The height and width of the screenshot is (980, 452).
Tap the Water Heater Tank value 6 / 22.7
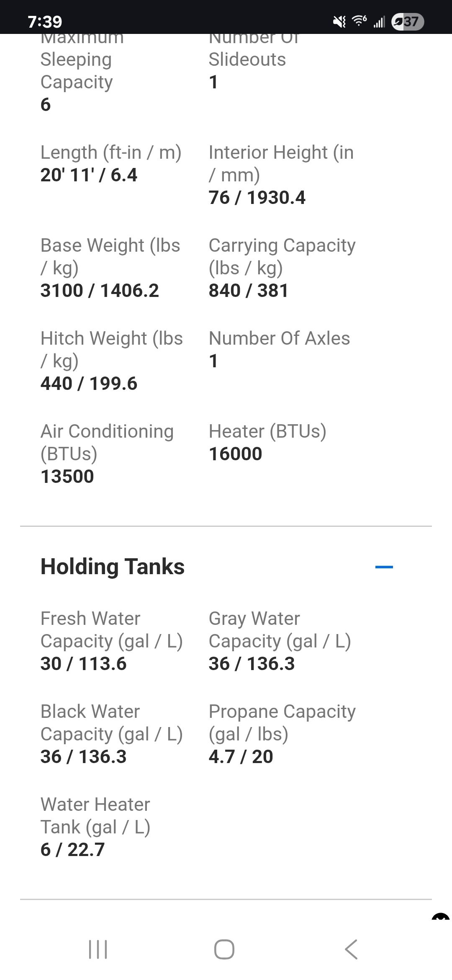click(72, 850)
